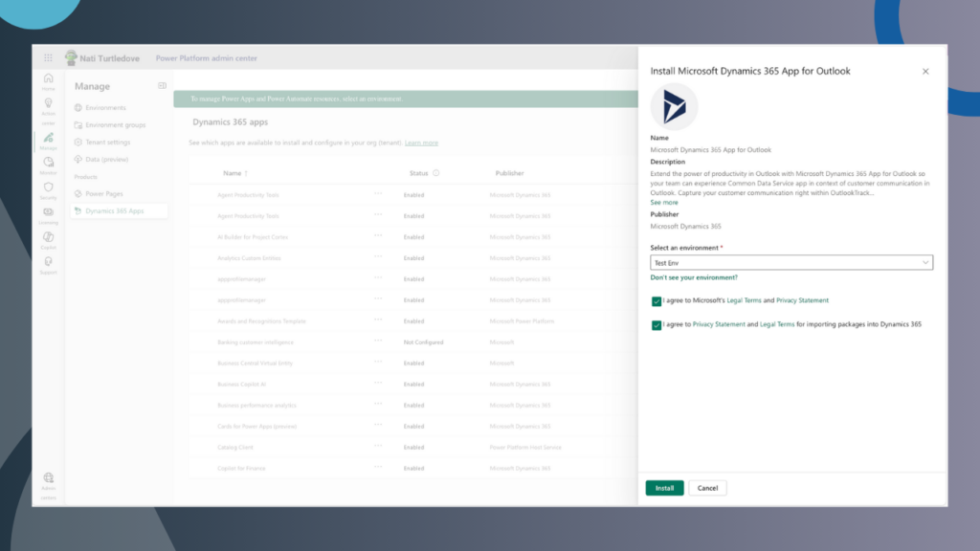Uncheck Privacy Statement import agreement checkbox
Image resolution: width=980 pixels, height=551 pixels.
[x=656, y=324]
